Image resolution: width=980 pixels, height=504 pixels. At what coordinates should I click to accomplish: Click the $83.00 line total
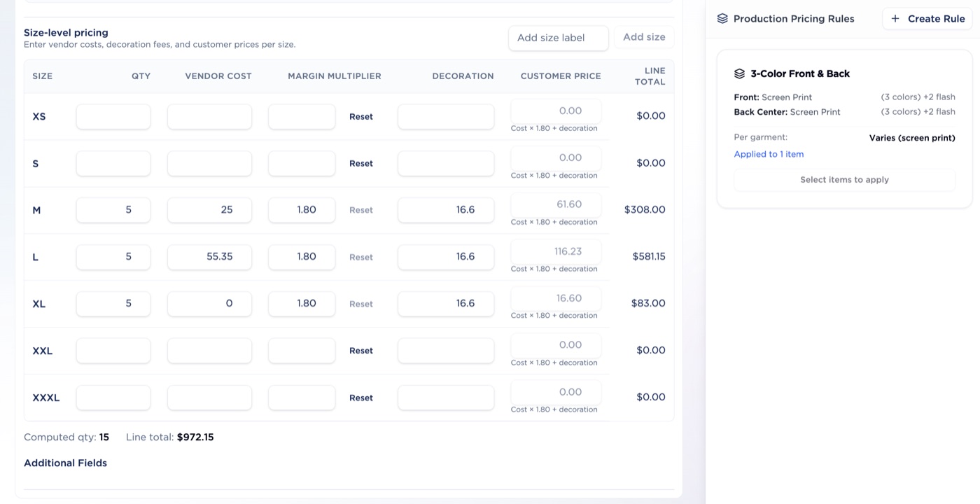pyautogui.click(x=648, y=303)
